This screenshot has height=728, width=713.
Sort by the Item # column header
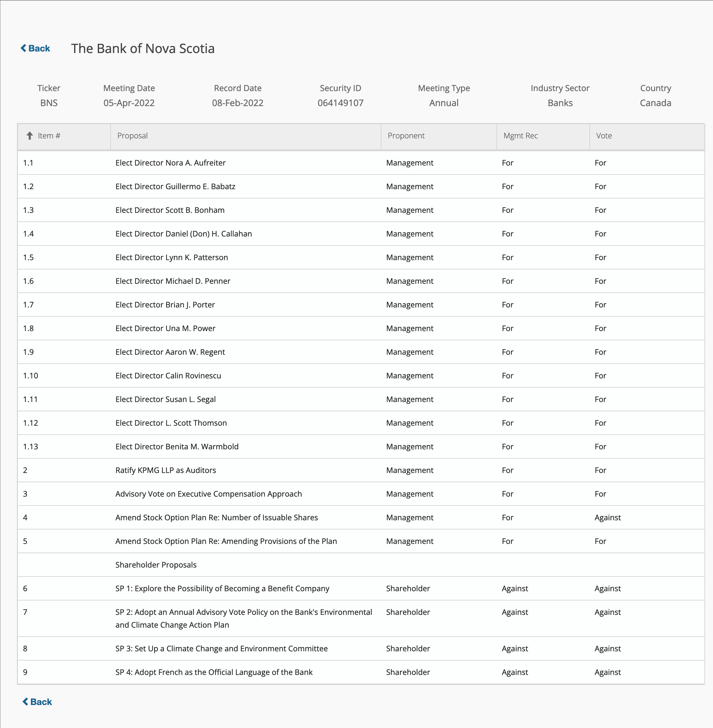[x=49, y=136]
